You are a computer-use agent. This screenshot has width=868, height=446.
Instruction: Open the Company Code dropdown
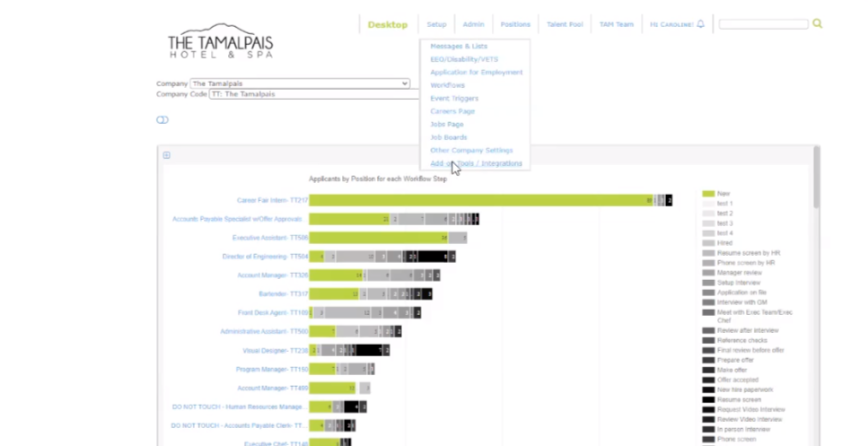coord(314,94)
